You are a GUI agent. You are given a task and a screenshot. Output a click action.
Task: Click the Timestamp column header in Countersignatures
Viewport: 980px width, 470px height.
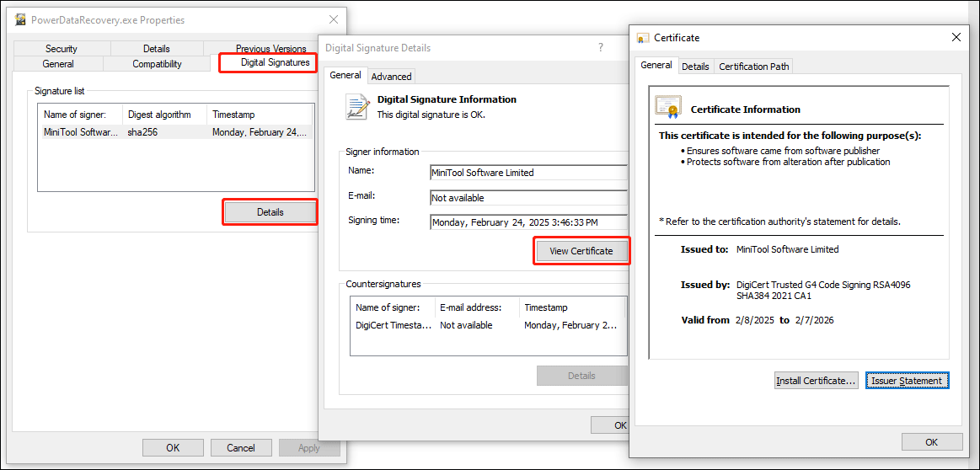pyautogui.click(x=572, y=307)
